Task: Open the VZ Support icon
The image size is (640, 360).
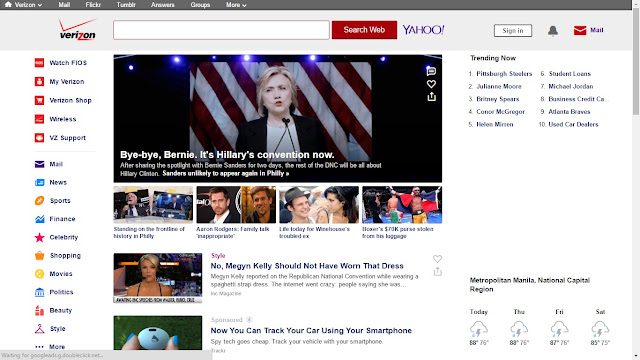Action: 39,138
